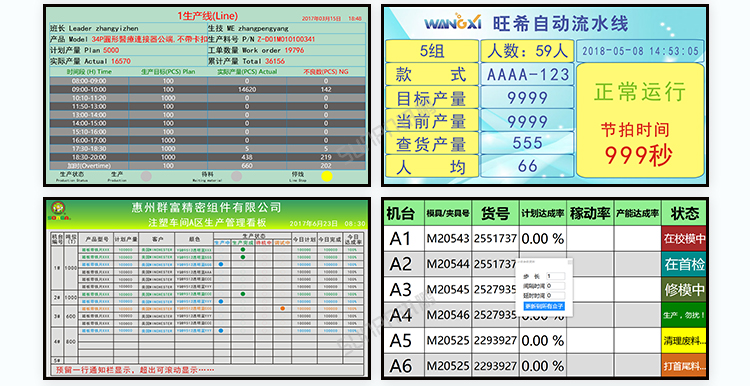Click the 66 per-capita value
The image size is (750, 386).
(x=527, y=166)
